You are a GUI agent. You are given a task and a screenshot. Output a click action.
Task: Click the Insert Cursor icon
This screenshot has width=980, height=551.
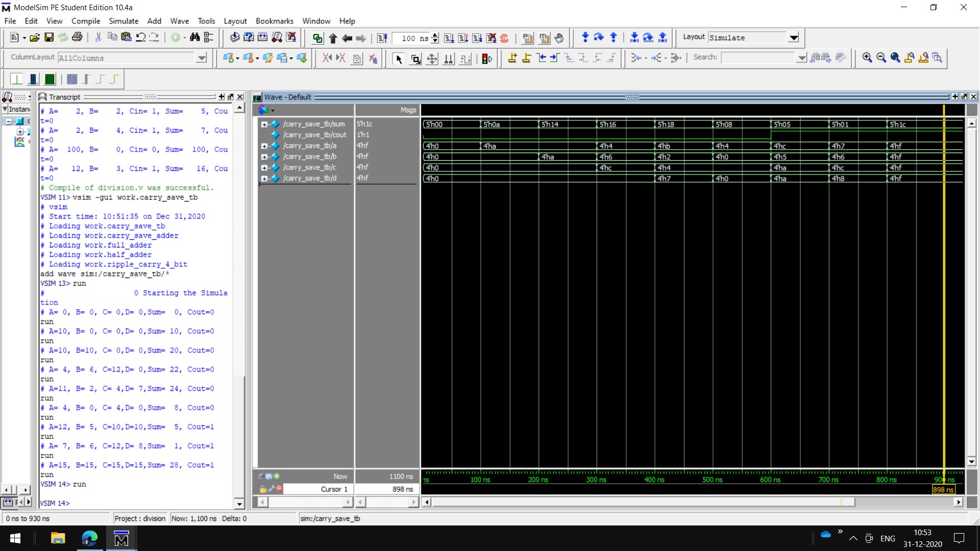click(512, 58)
